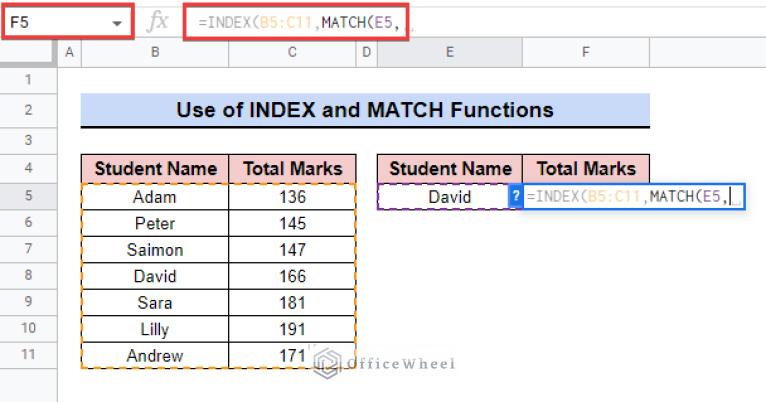Click the cell containing Andrew
Image resolution: width=766 pixels, height=402 pixels.
click(x=155, y=355)
